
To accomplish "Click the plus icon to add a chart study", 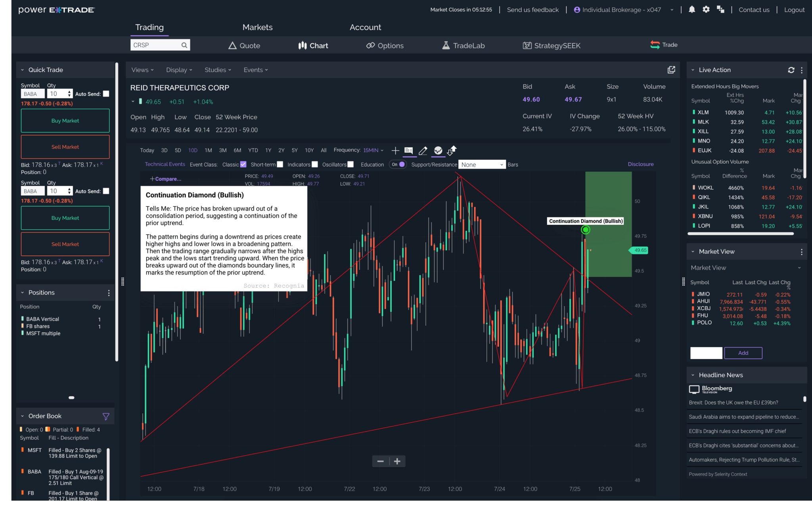I will 395,151.
